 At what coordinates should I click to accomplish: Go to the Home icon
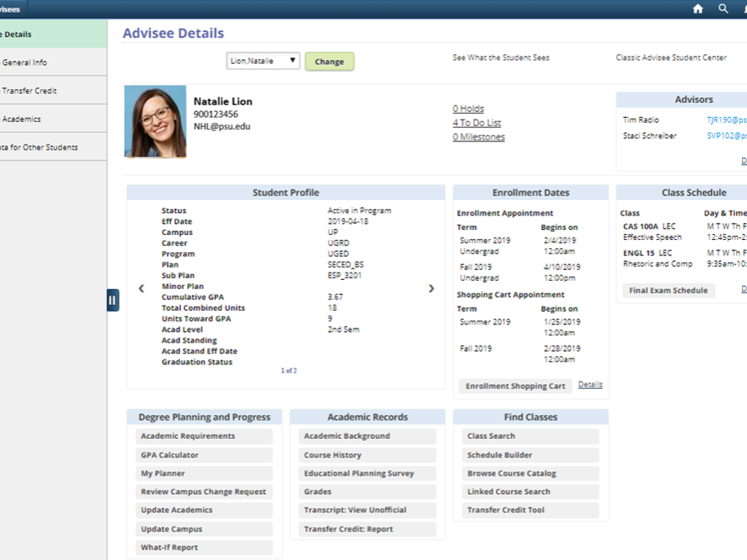click(x=698, y=8)
